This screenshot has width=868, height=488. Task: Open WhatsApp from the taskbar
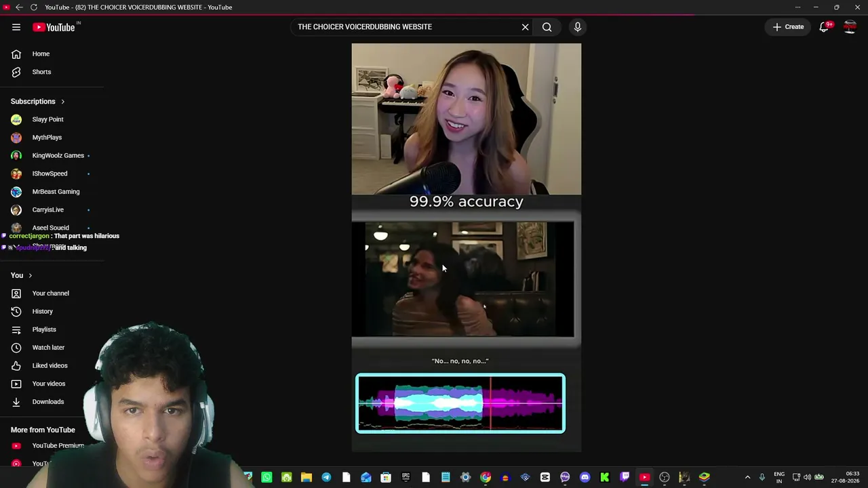(267, 477)
